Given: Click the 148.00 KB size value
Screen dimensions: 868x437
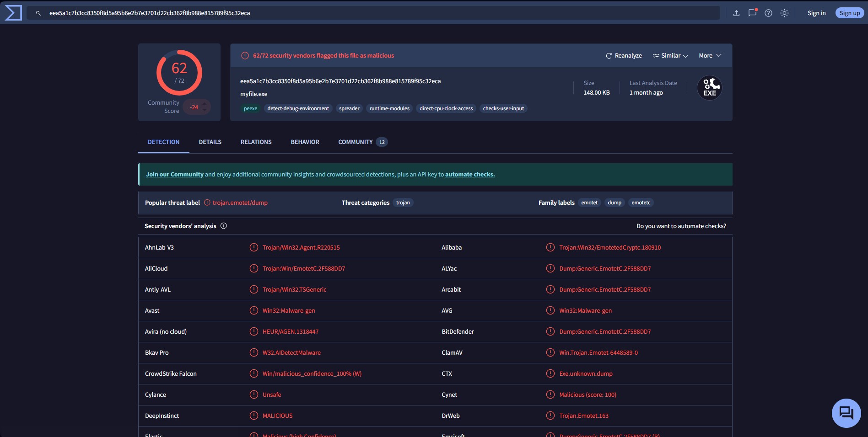Looking at the screenshot, I should pos(597,93).
